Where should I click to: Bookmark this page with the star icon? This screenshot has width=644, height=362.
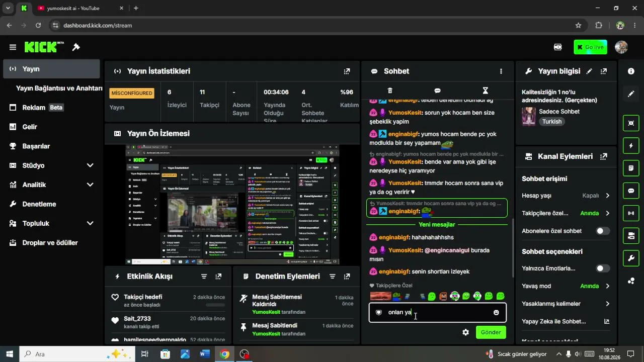tap(578, 25)
